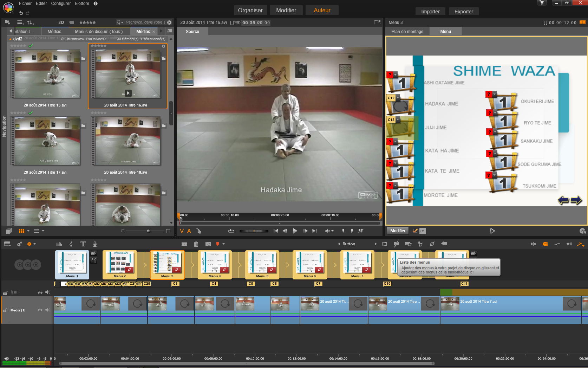Select Menus de disque library tab
Image resolution: width=588 pixels, height=368 pixels.
(99, 32)
